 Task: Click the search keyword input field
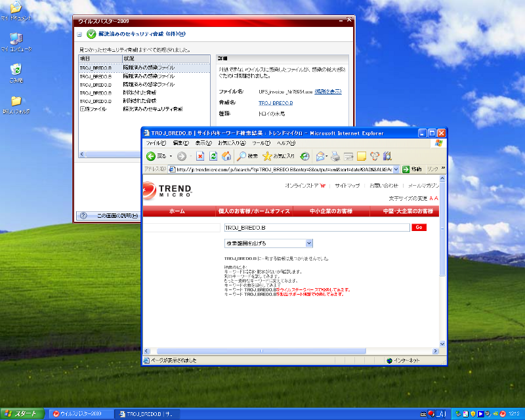click(317, 228)
